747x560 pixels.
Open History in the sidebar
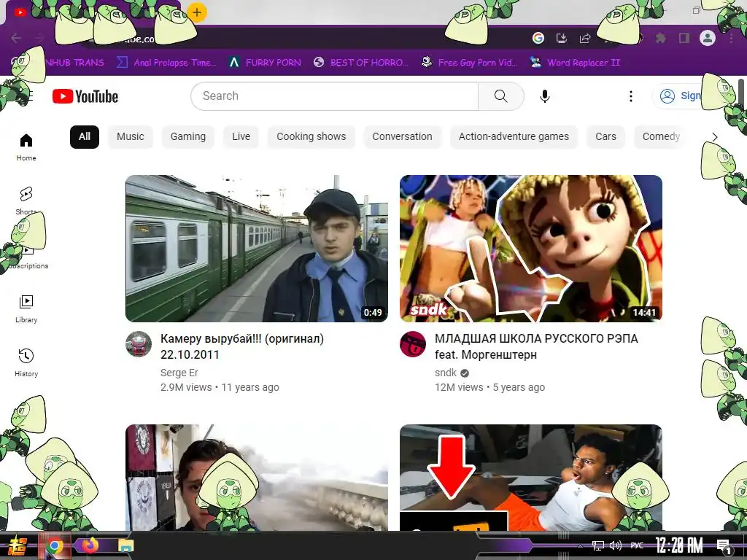[26, 363]
